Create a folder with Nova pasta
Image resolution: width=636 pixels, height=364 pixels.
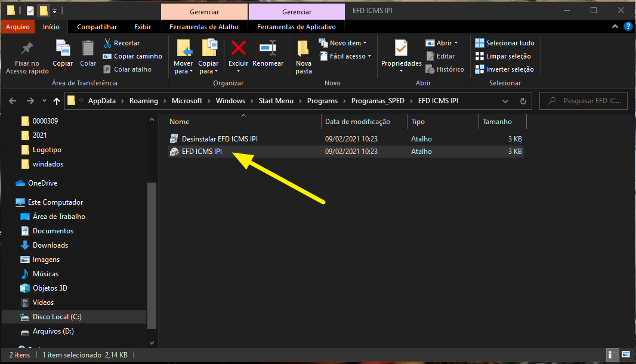click(x=304, y=57)
